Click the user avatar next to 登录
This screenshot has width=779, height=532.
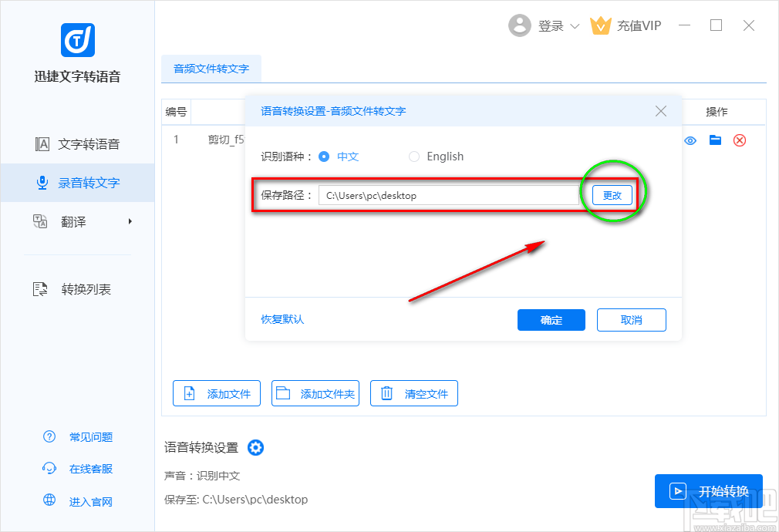(520, 25)
